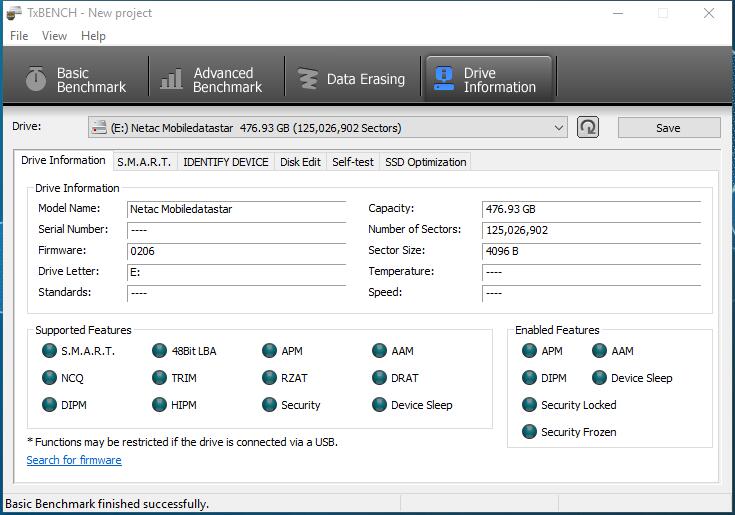Click the DRAT supported feature indicator

tap(379, 378)
